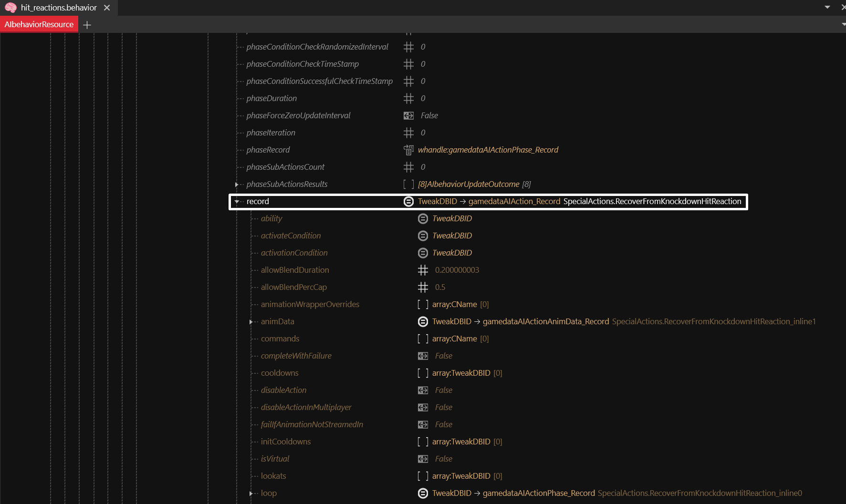
Task: Click the TweakDBID icon on the animData row
Action: tap(423, 321)
